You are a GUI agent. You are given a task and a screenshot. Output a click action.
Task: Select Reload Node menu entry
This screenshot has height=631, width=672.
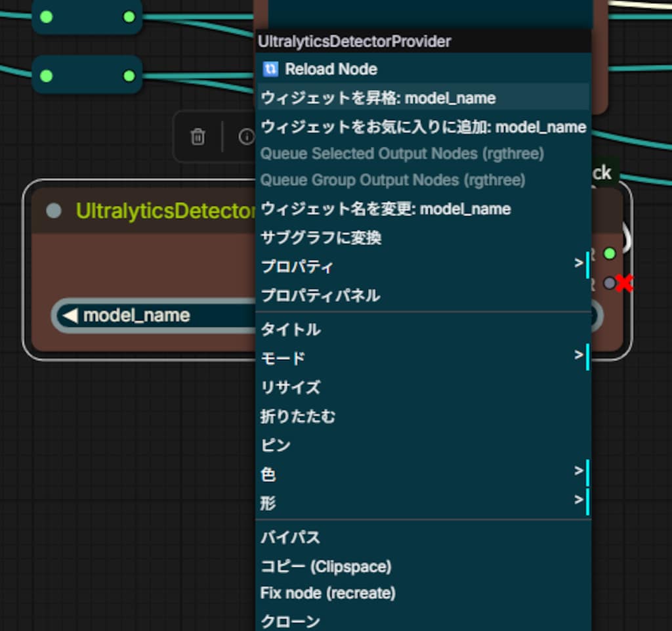click(423, 69)
